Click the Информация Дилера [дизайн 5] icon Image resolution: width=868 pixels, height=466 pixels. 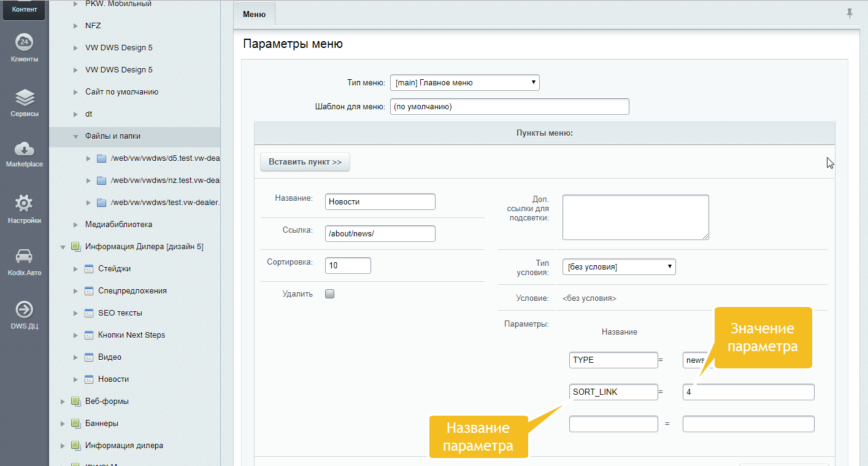coord(76,247)
